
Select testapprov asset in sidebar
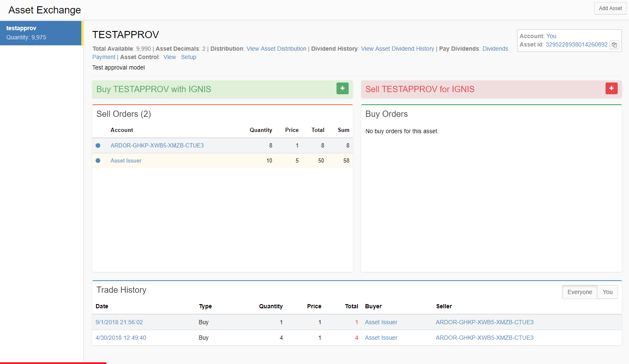(x=41, y=33)
